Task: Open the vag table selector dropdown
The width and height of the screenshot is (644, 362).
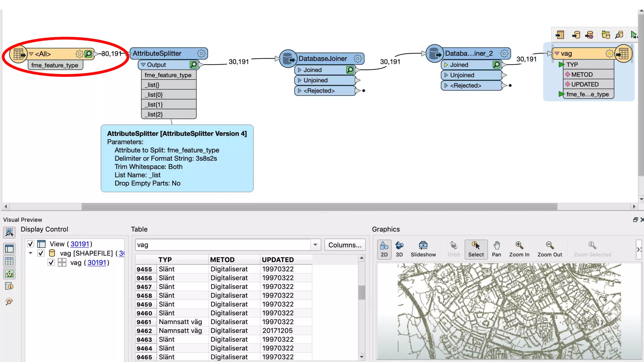Action: [x=315, y=245]
